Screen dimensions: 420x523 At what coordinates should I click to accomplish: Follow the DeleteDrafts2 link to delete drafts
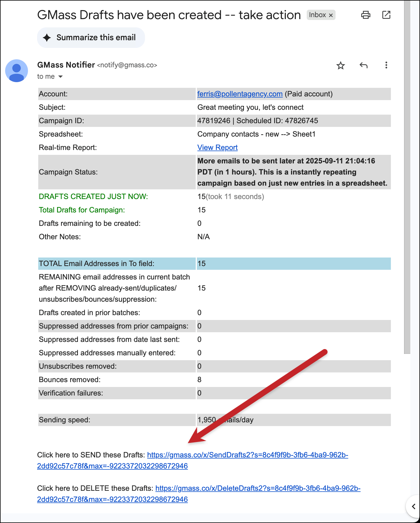point(258,488)
